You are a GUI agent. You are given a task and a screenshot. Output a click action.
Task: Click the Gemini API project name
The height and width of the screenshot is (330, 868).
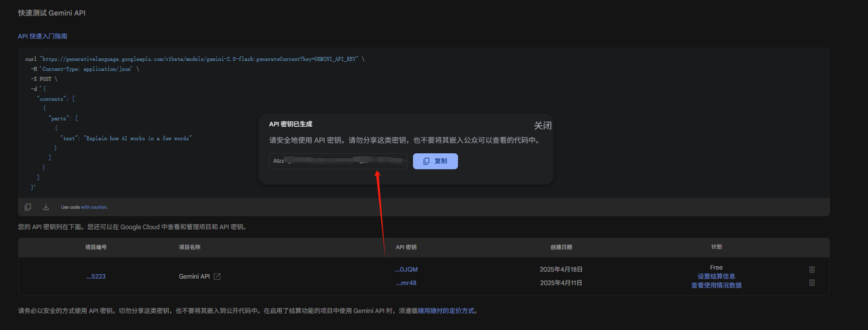tap(194, 276)
